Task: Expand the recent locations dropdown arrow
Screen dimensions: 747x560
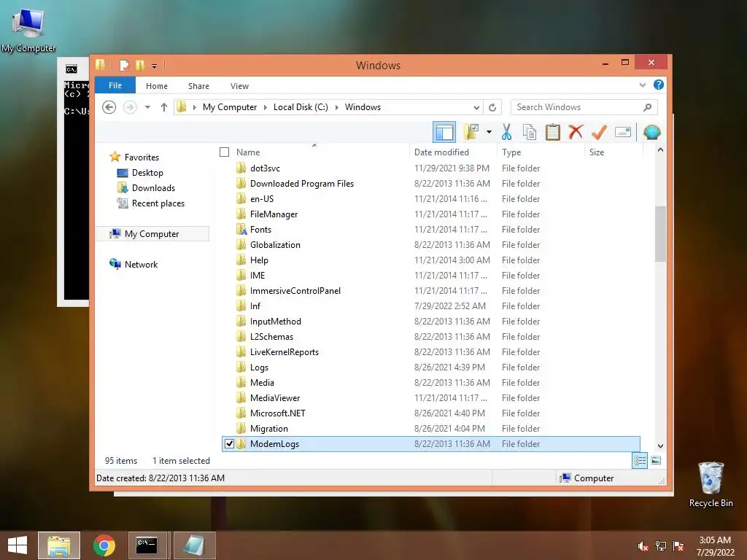Action: pyautogui.click(x=147, y=107)
